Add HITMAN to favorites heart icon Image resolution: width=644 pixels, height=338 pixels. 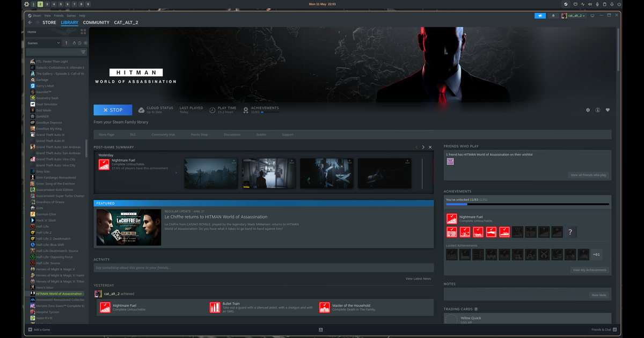[x=608, y=110]
